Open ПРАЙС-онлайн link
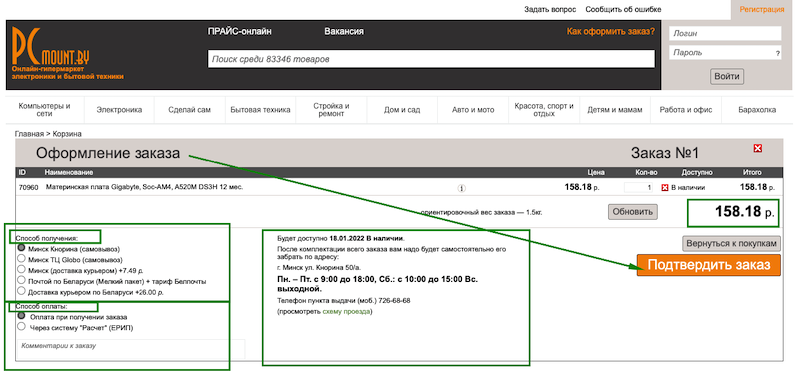The image size is (800, 376). [239, 32]
